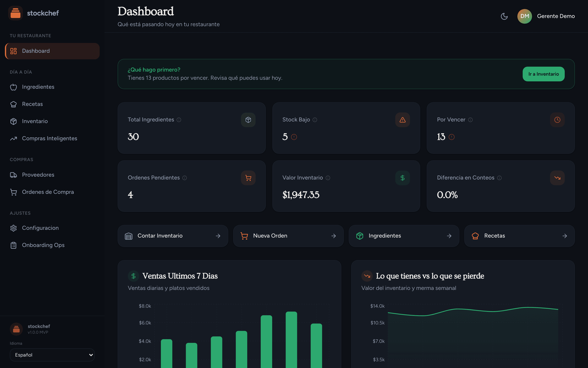588x368 pixels.
Task: Click the chef hat icon beside sidebar Recetas
Action: click(13, 104)
